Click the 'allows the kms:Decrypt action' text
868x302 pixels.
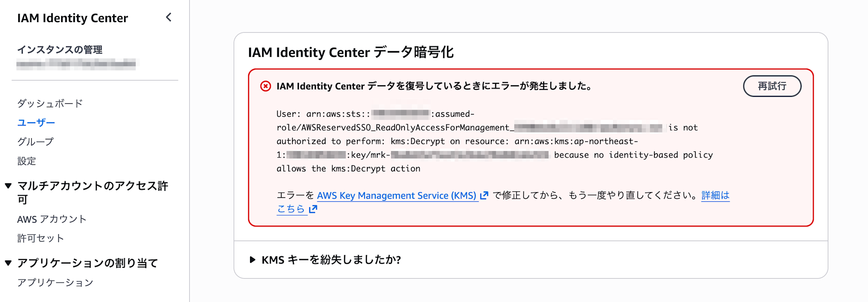point(349,168)
